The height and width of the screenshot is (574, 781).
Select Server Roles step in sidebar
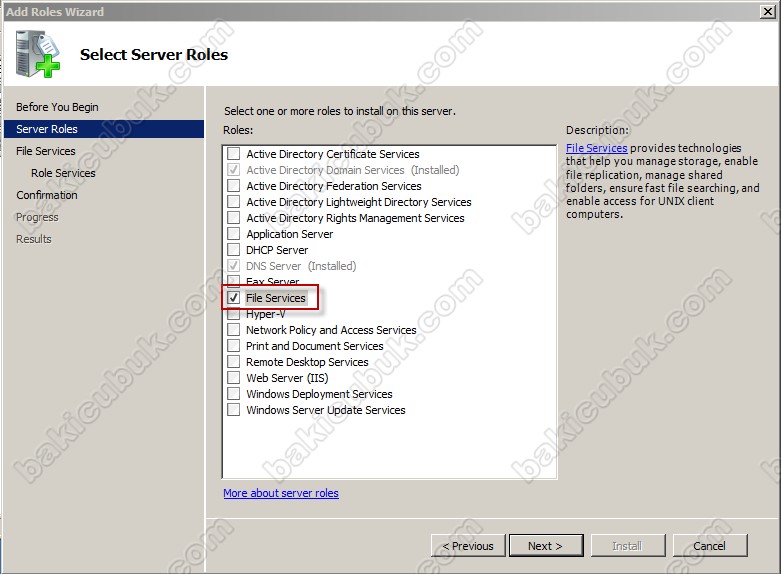point(104,129)
